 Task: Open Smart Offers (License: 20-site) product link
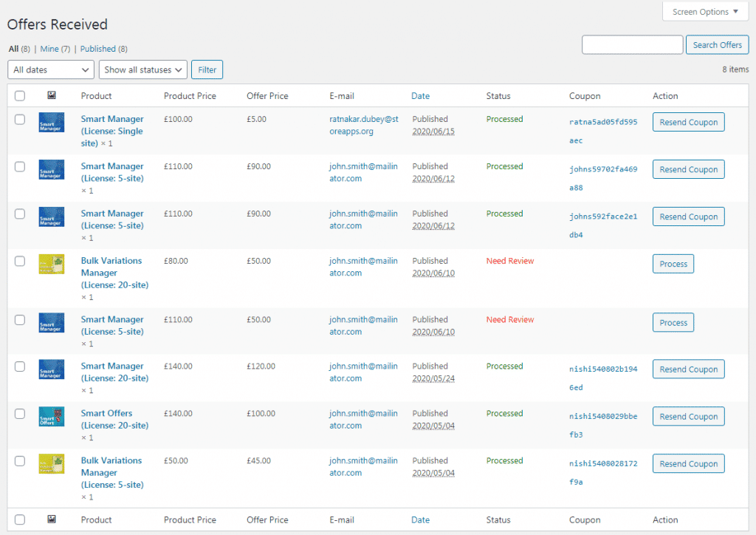(114, 419)
